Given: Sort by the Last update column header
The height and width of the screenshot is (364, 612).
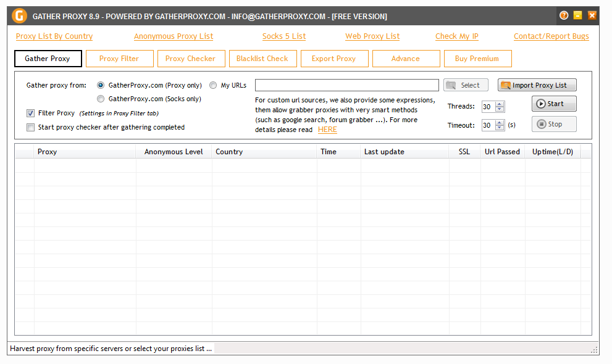Looking at the screenshot, I should (405, 152).
